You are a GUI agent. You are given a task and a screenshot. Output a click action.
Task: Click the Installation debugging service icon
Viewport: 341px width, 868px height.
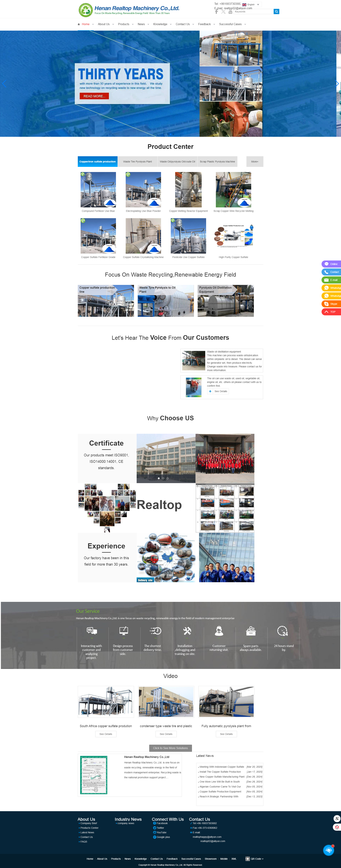pos(187,631)
